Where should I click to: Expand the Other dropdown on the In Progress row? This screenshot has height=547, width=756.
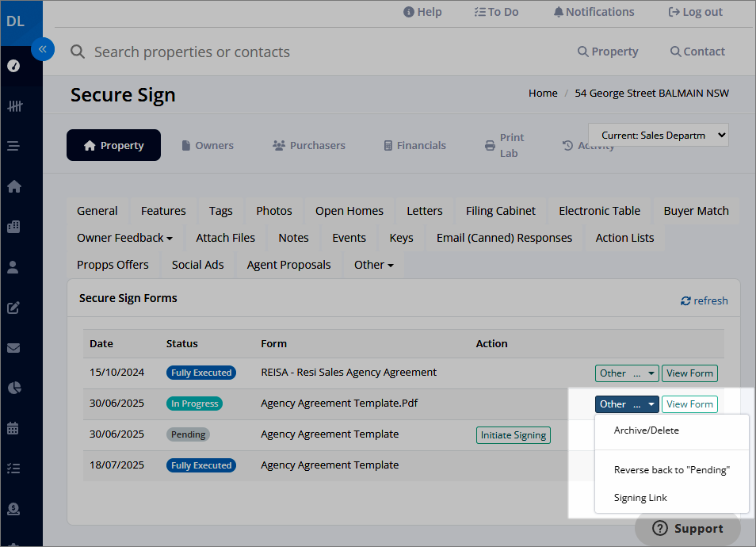click(627, 404)
